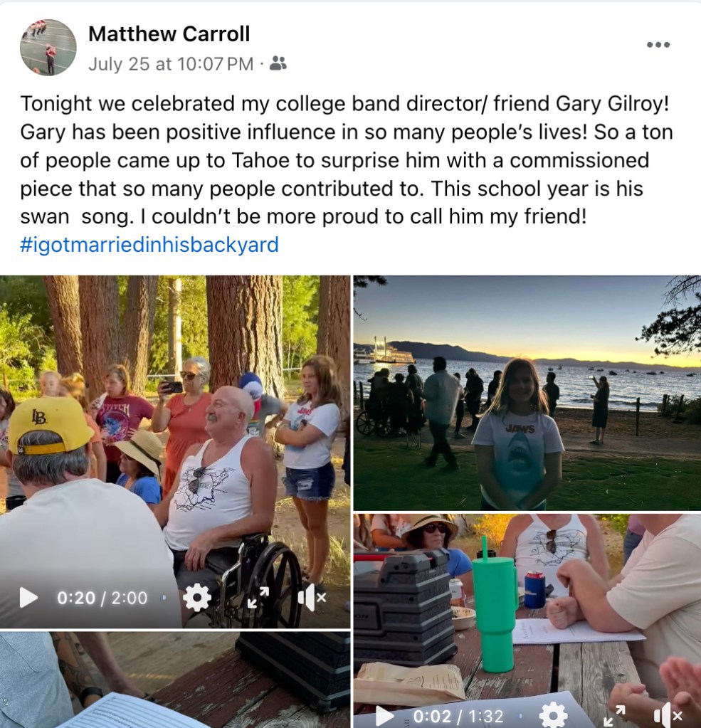
Task: Open Matthew Carroll's profile picture
Action: click(x=48, y=48)
